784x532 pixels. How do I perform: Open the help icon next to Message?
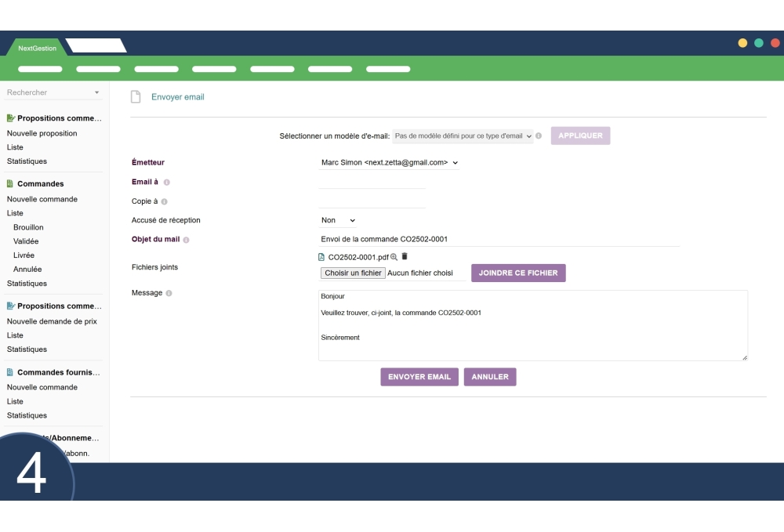pyautogui.click(x=169, y=293)
